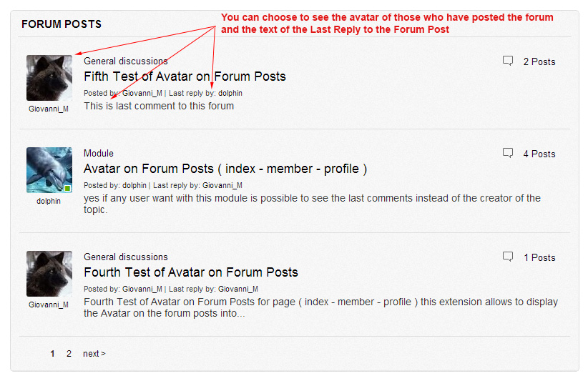
Task: Open Fourth Test of Avatar on Forum Posts
Action: pos(190,272)
